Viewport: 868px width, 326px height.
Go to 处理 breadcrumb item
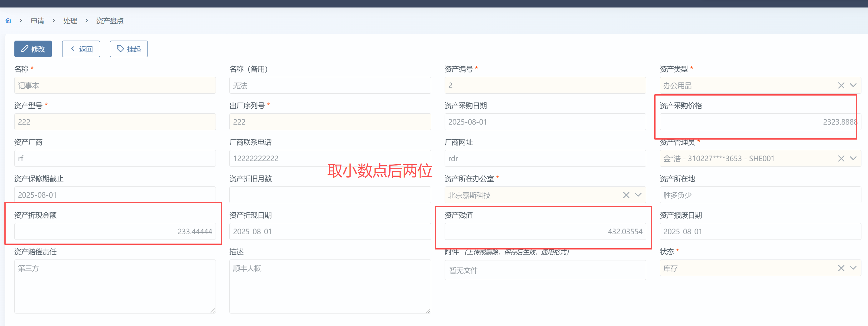[70, 21]
